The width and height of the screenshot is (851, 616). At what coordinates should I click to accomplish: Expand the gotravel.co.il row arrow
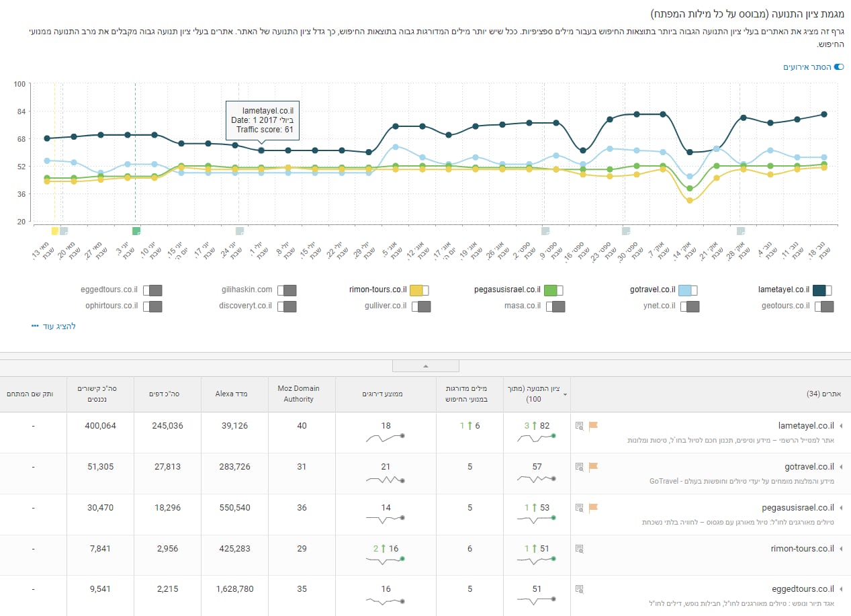click(842, 467)
